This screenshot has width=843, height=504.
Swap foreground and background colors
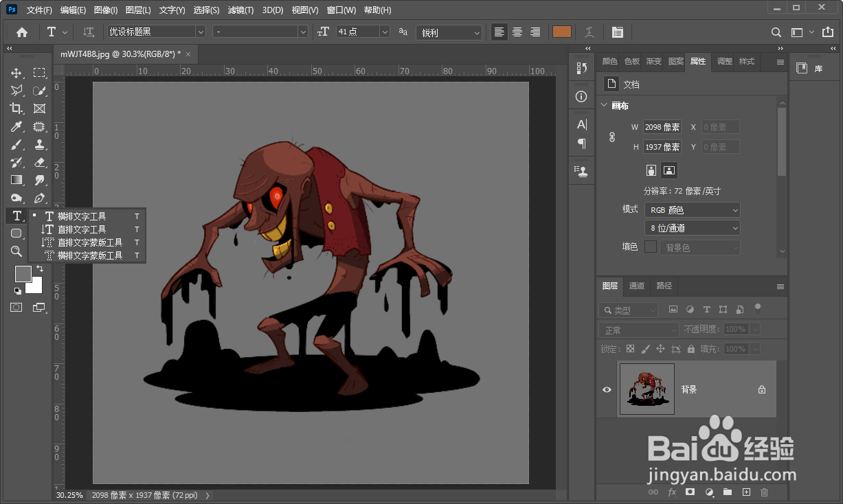click(40, 268)
